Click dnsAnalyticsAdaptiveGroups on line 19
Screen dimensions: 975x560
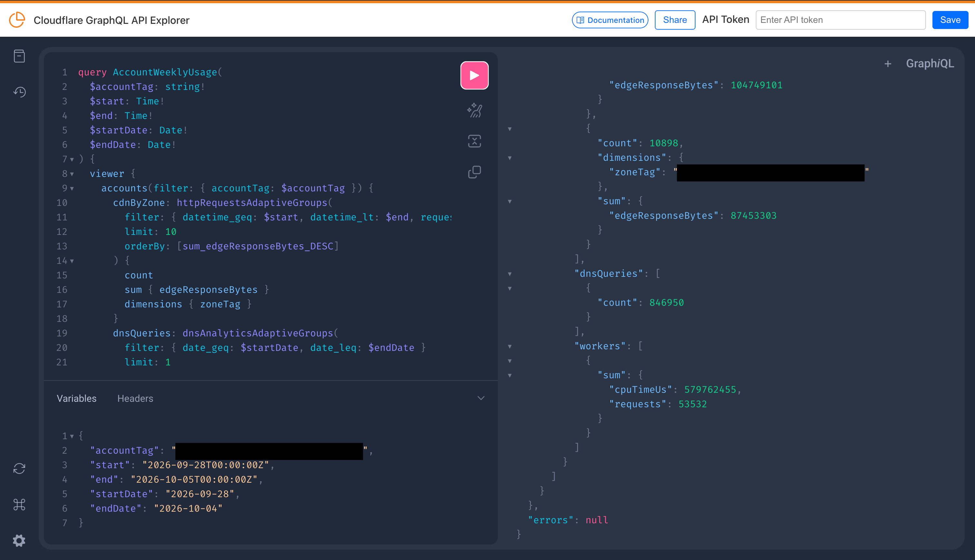pyautogui.click(x=258, y=333)
